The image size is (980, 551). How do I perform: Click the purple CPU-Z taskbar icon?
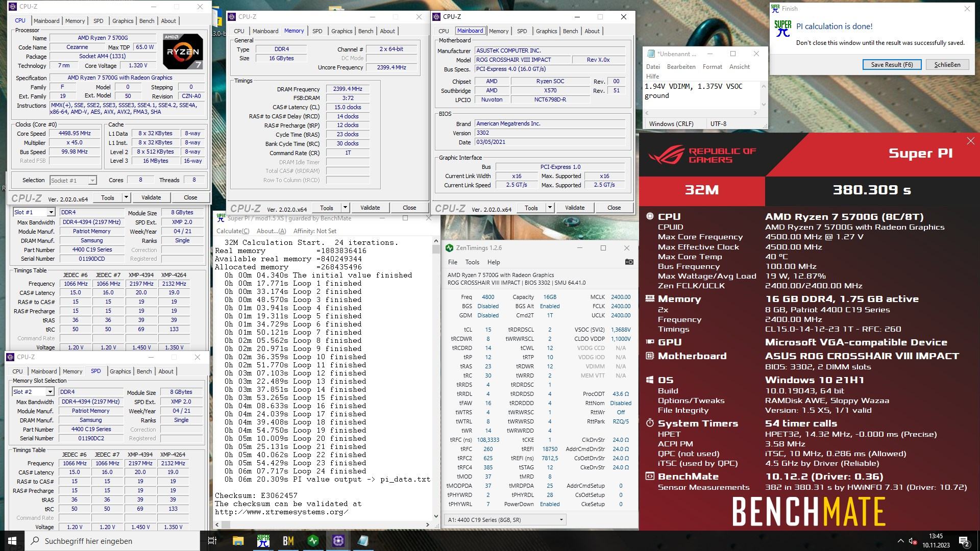click(x=338, y=541)
